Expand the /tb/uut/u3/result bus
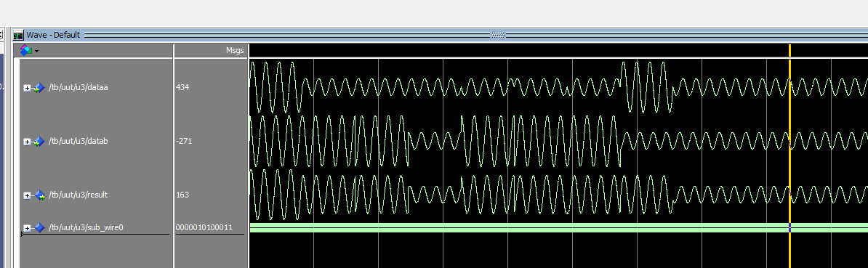Image resolution: width=868 pixels, height=268 pixels. [x=27, y=195]
